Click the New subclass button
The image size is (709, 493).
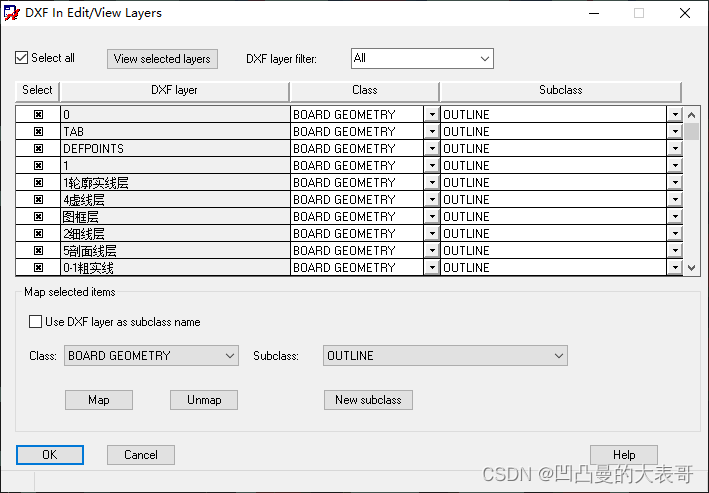[368, 400]
